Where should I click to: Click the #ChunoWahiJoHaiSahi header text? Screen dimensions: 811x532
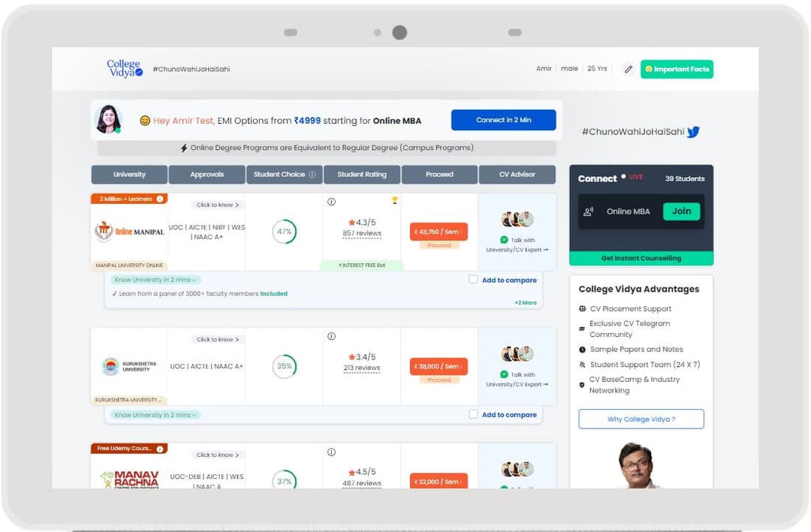(191, 69)
